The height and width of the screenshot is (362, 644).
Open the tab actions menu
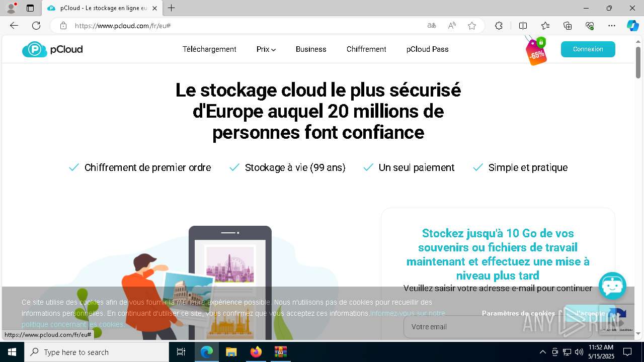point(30,8)
